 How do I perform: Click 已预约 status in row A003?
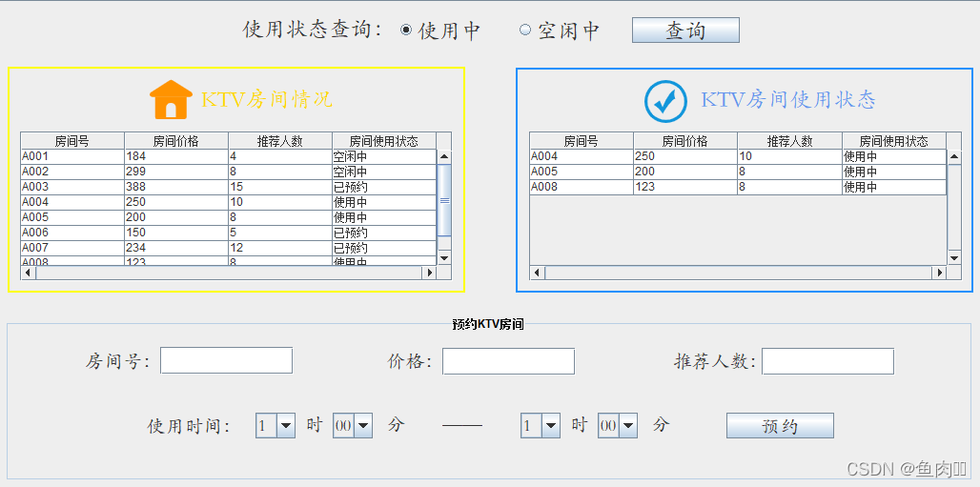click(x=384, y=187)
